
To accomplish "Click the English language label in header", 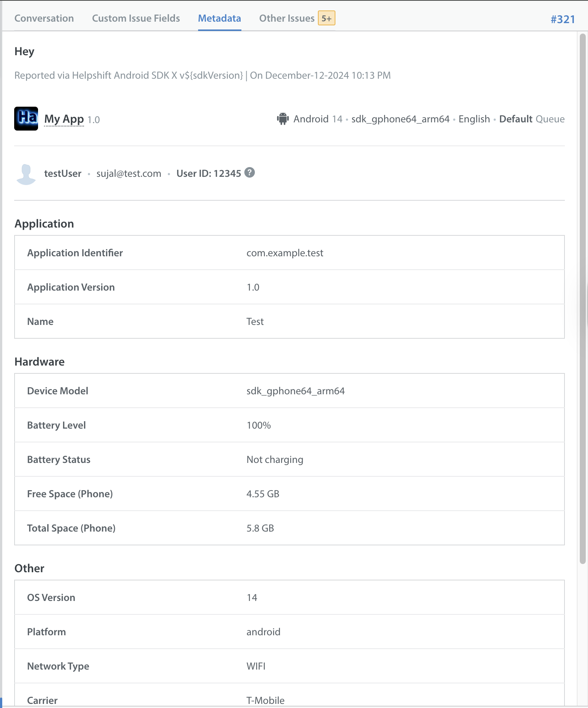I will point(474,119).
